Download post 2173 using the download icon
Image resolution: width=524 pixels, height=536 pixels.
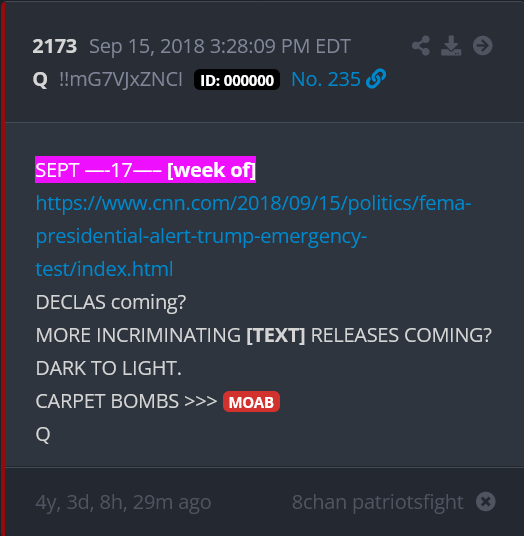coord(451,46)
